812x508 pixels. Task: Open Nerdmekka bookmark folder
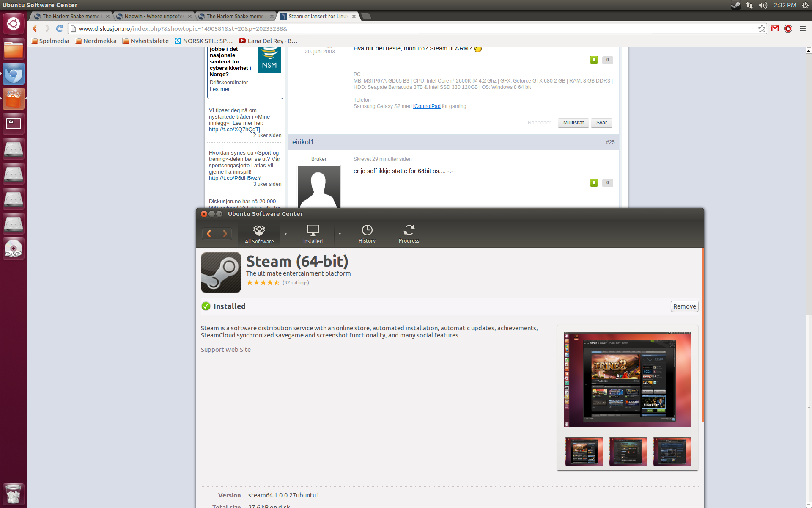coord(96,41)
